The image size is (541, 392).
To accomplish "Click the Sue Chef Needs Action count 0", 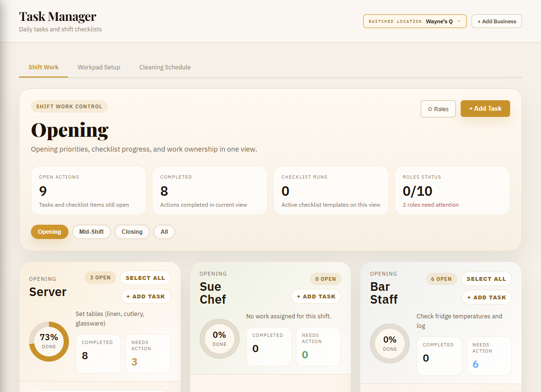I will point(305,355).
